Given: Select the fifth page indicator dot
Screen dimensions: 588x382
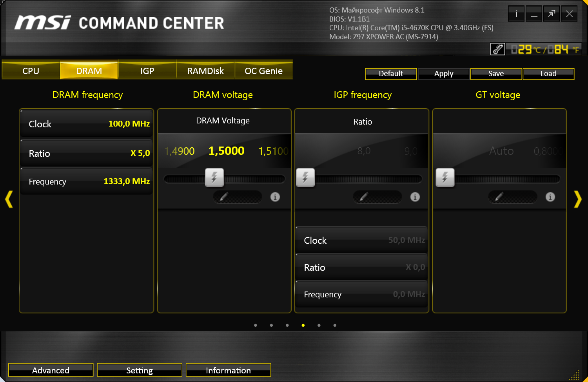Looking at the screenshot, I should [319, 325].
